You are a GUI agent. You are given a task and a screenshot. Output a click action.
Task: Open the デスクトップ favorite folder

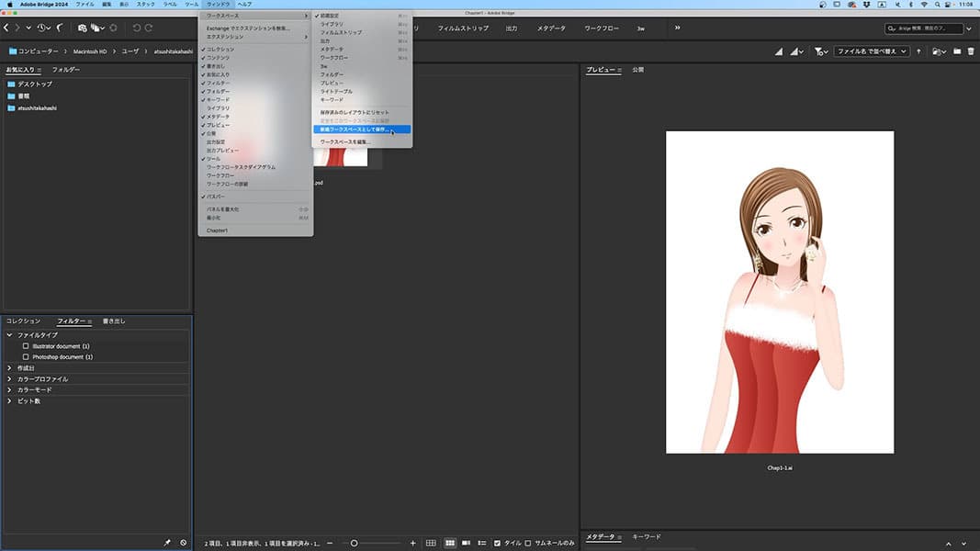(35, 84)
